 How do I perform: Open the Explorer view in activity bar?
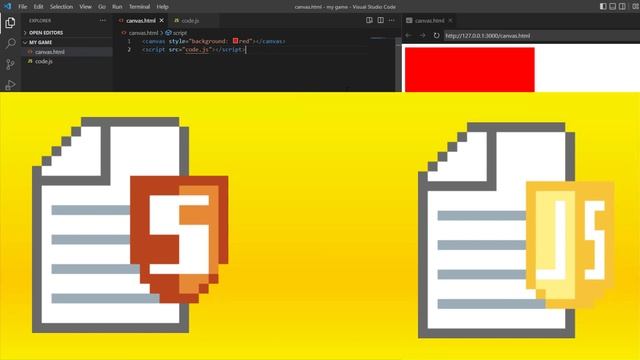10,23
